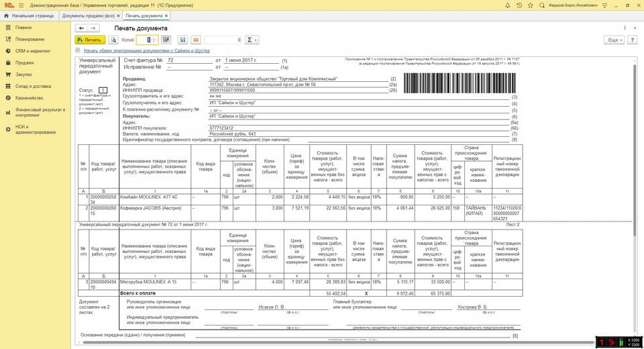Image resolution: width=644 pixels, height=349 pixels.
Task: Click the Казначейство coin icon
Action: tap(8, 98)
